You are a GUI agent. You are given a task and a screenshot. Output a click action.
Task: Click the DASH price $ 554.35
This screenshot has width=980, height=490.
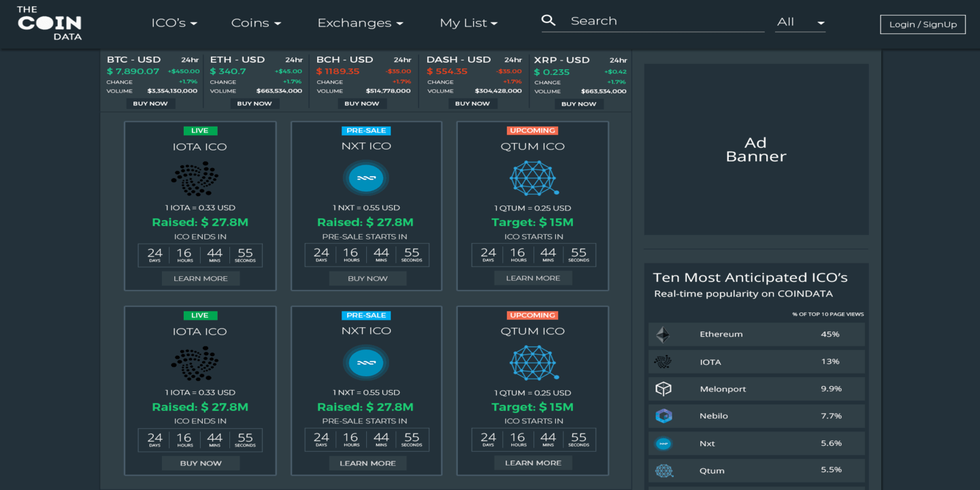(x=447, y=71)
